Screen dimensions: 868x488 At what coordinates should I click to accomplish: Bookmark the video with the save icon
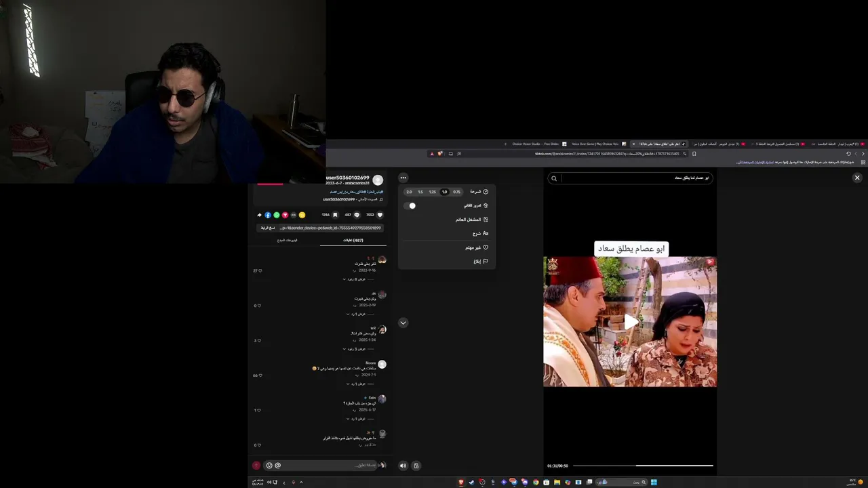click(x=335, y=215)
